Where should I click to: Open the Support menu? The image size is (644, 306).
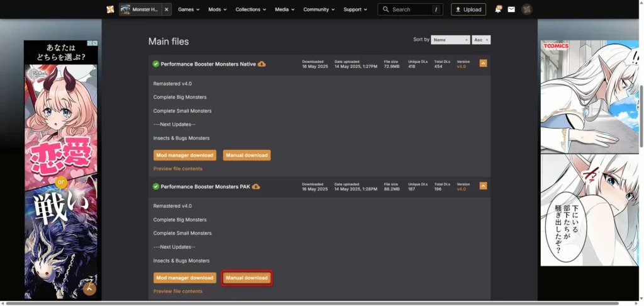pos(355,9)
